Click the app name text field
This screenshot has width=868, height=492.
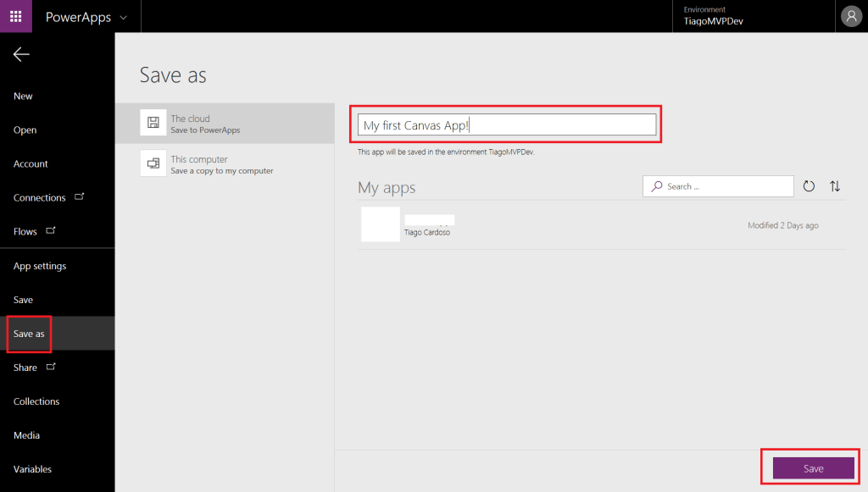[x=507, y=125]
